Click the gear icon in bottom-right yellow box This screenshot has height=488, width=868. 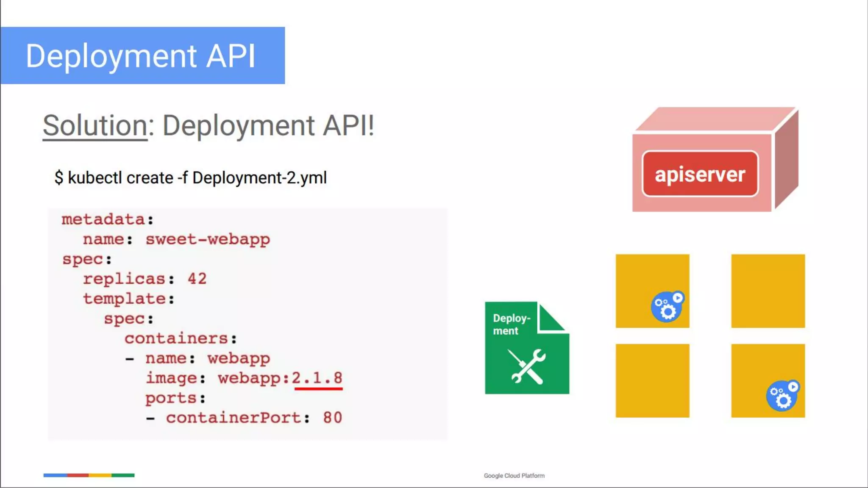(782, 396)
